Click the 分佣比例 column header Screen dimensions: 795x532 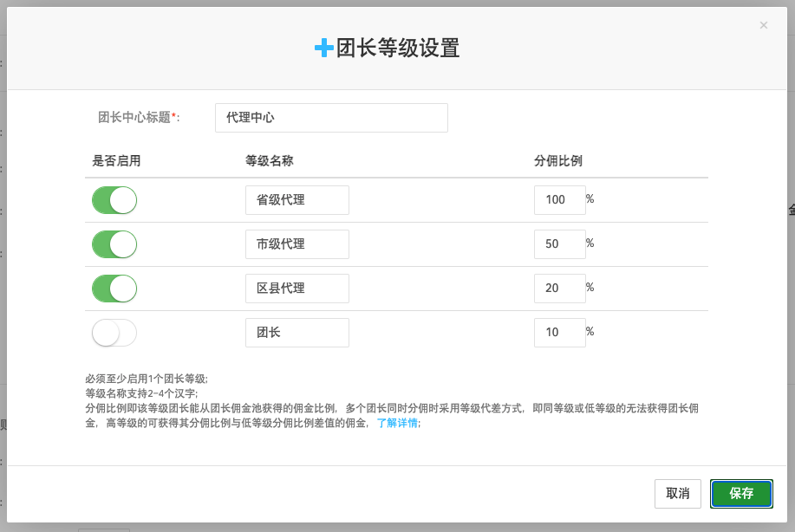557,161
